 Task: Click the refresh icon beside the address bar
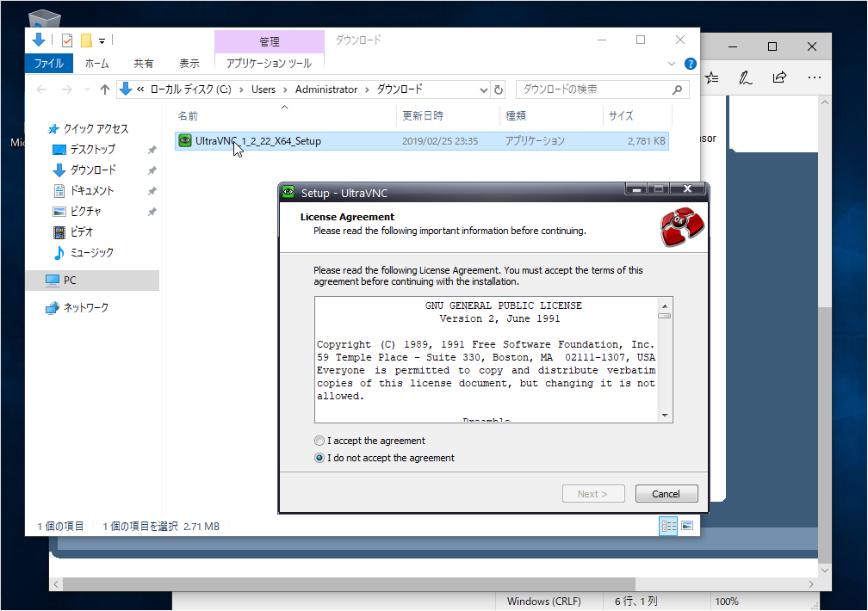tap(498, 89)
